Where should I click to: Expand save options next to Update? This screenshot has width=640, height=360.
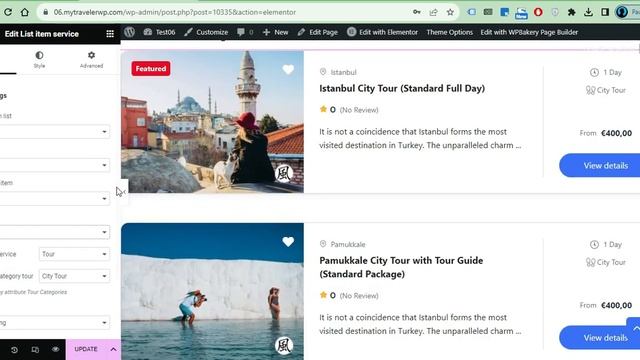[x=113, y=349]
